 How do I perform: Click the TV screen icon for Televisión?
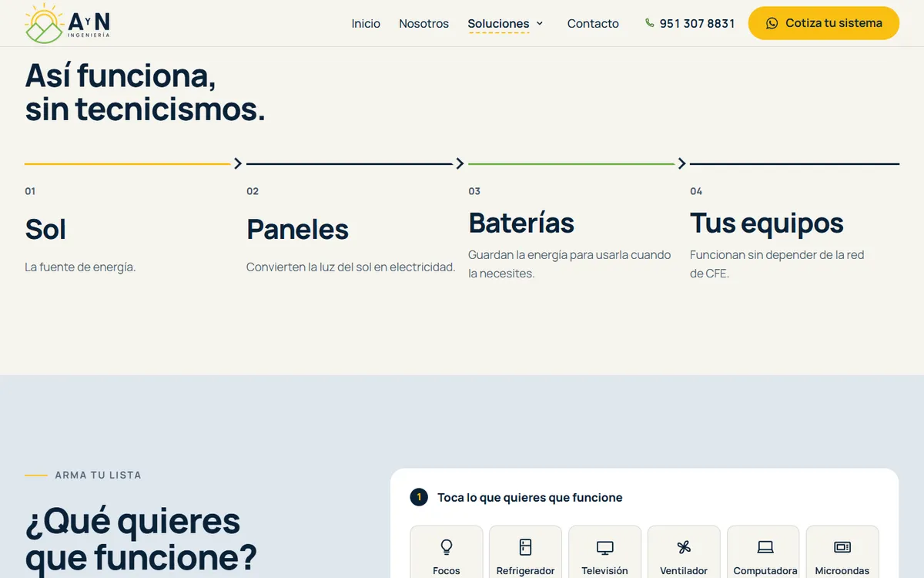pyautogui.click(x=605, y=547)
